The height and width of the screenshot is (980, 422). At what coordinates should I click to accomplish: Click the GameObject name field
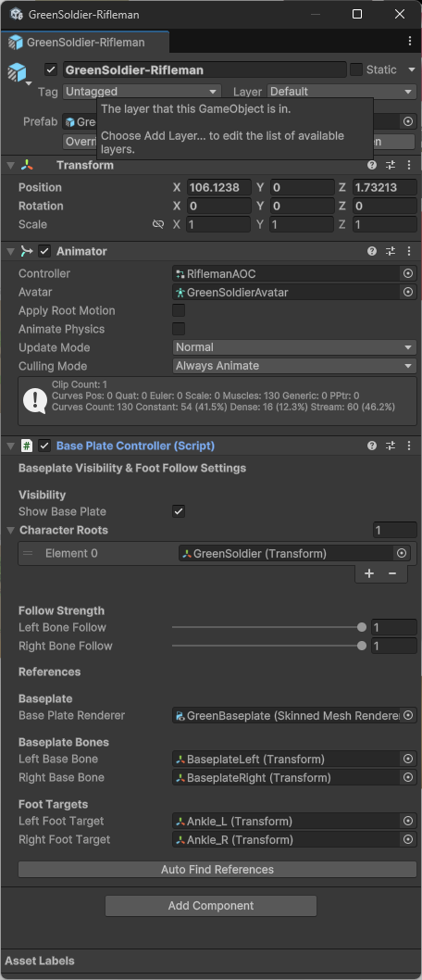click(x=205, y=70)
